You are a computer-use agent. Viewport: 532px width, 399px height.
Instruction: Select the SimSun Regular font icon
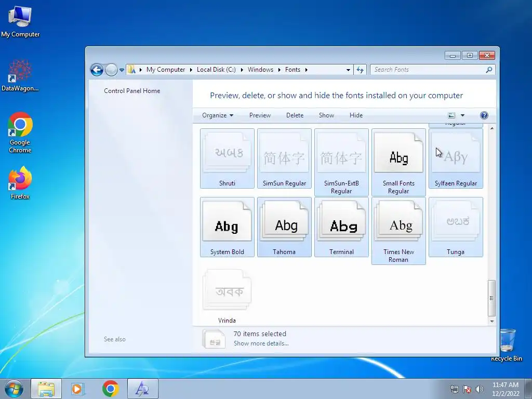tap(284, 158)
